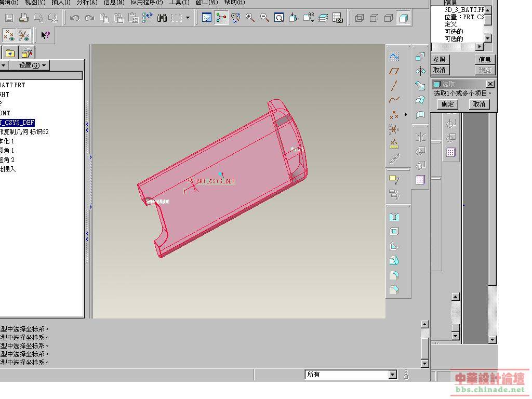Open the 设置 dropdown in model tree
Screen dimensions: 532x399
coord(33,65)
